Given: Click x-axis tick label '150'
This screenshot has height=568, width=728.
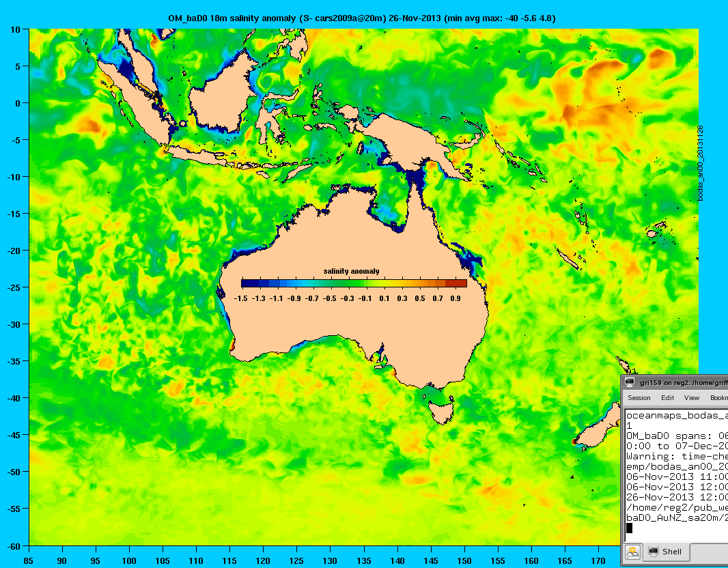Looking at the screenshot, I should (464, 561).
